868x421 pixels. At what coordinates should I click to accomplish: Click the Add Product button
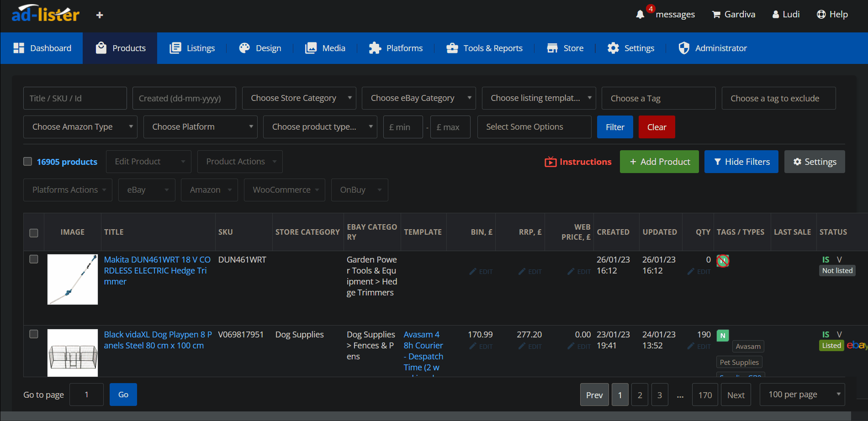pos(659,162)
